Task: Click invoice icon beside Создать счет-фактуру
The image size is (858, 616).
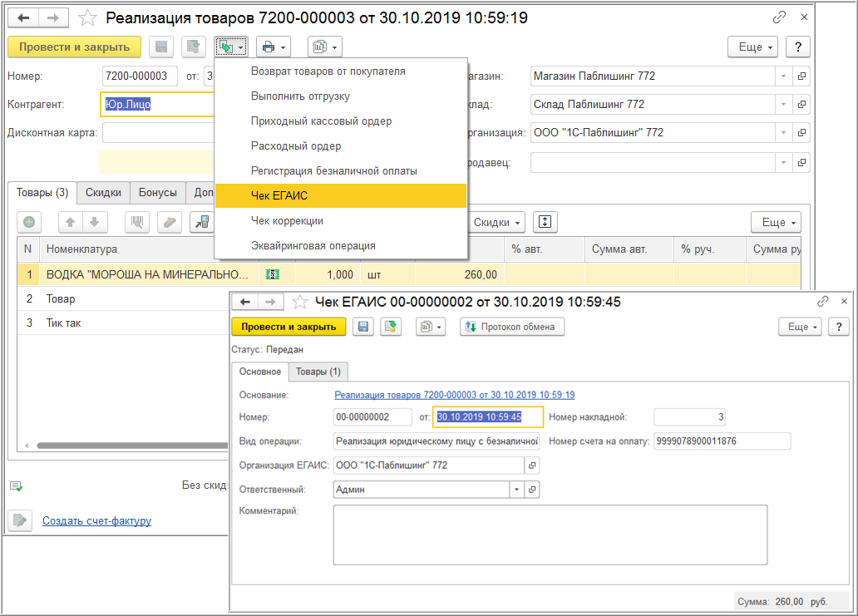Action: coord(20,520)
